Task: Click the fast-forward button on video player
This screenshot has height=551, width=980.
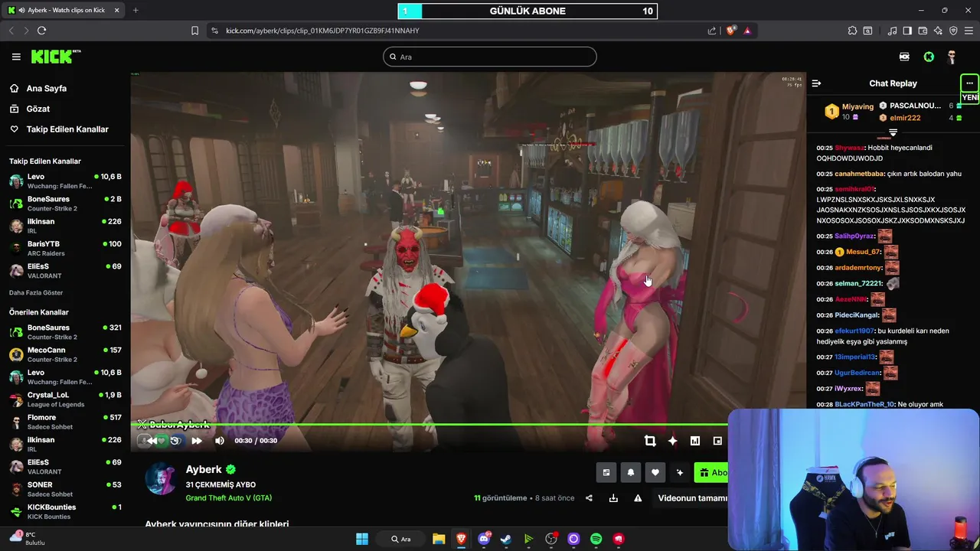Action: click(197, 441)
